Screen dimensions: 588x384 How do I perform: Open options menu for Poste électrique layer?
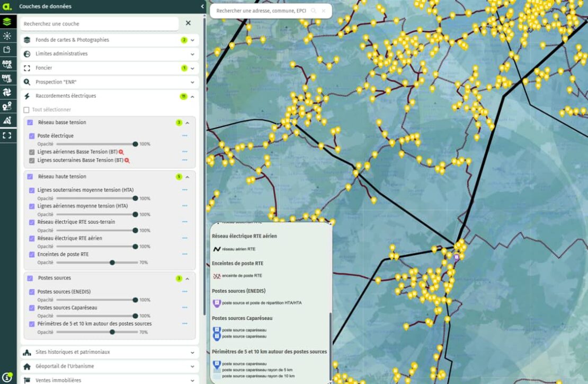coord(185,136)
